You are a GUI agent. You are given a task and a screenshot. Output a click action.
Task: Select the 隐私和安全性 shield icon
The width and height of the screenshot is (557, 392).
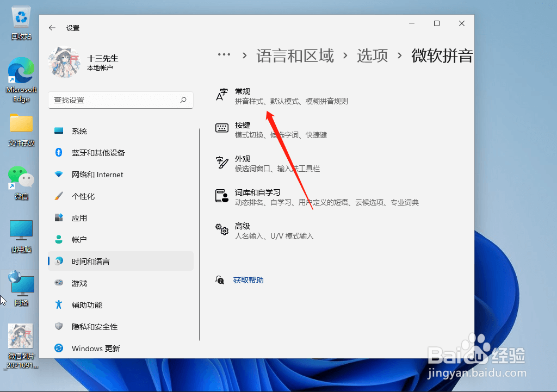point(59,326)
